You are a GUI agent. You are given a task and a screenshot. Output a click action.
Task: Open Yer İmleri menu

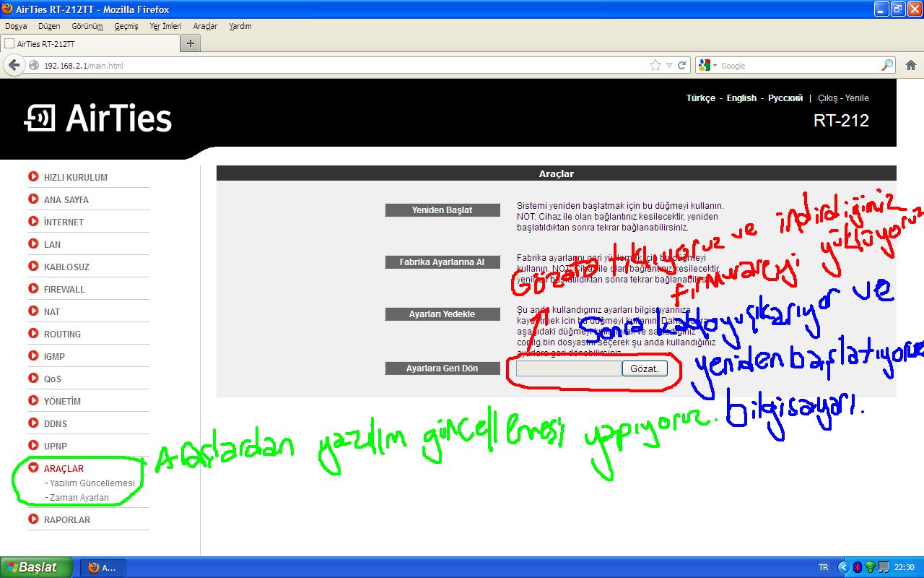point(165,26)
